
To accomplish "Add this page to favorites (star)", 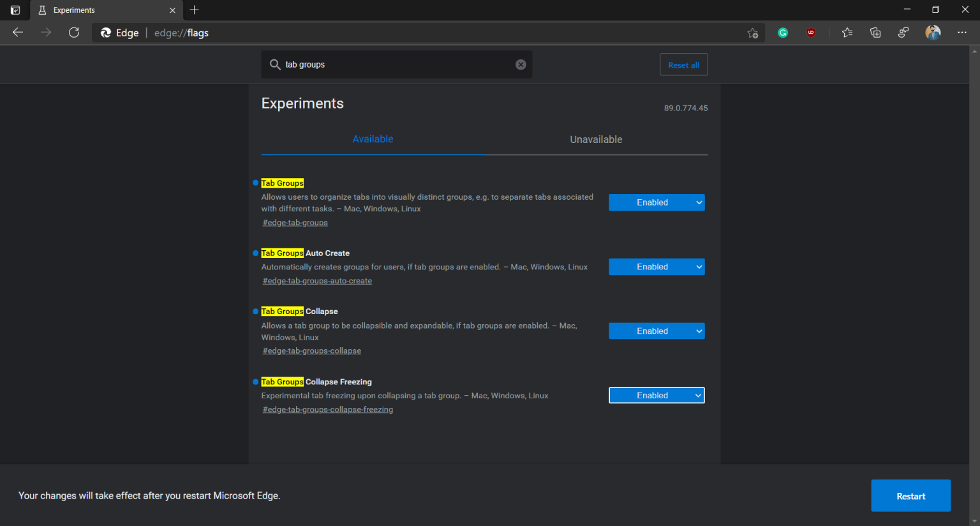I will point(753,33).
